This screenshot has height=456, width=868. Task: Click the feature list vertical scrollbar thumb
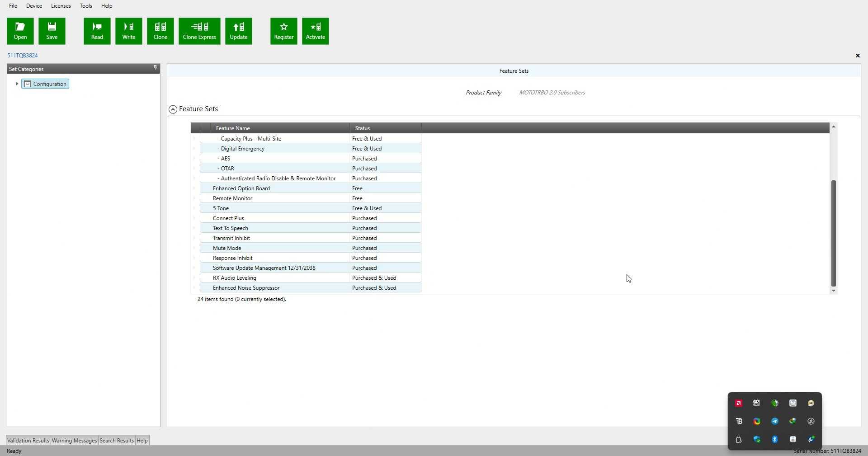tap(834, 233)
